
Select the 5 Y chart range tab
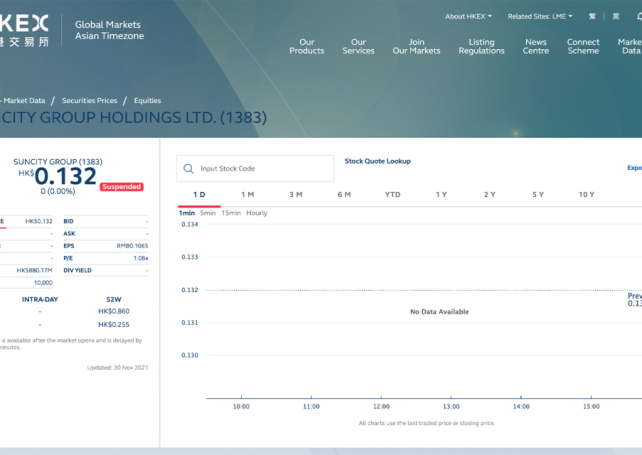click(x=538, y=195)
